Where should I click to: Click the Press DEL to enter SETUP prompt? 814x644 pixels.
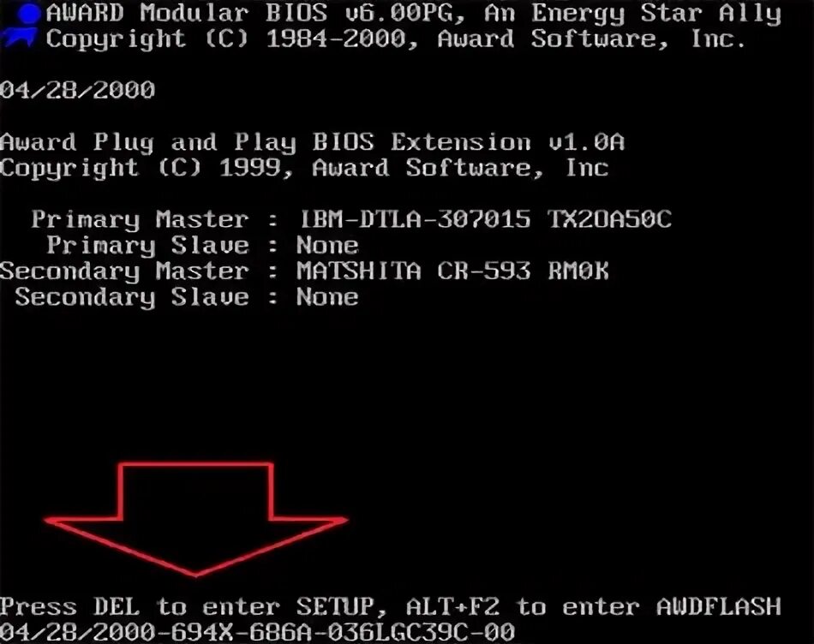coord(194,606)
